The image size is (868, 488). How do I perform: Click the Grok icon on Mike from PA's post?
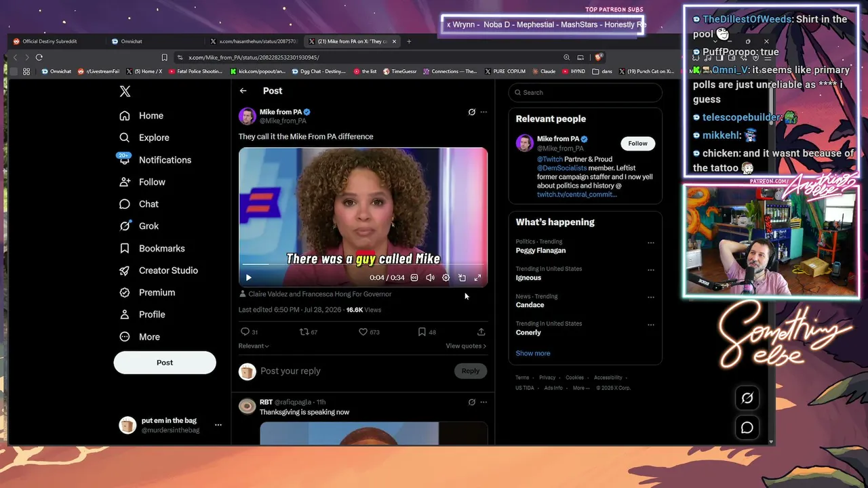(472, 112)
